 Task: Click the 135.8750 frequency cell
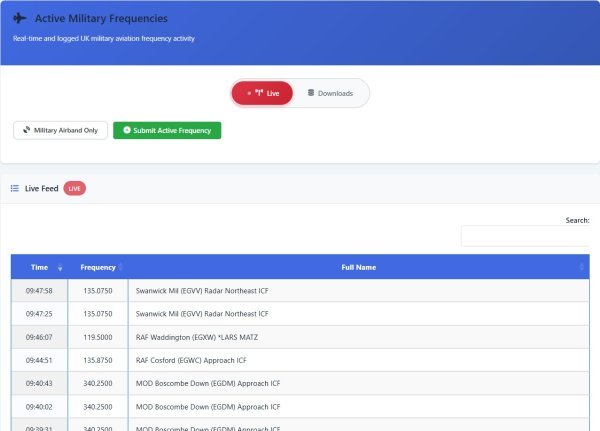[x=98, y=360]
